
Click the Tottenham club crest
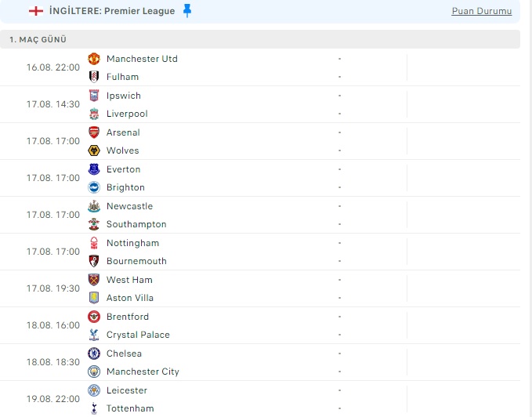tap(94, 408)
